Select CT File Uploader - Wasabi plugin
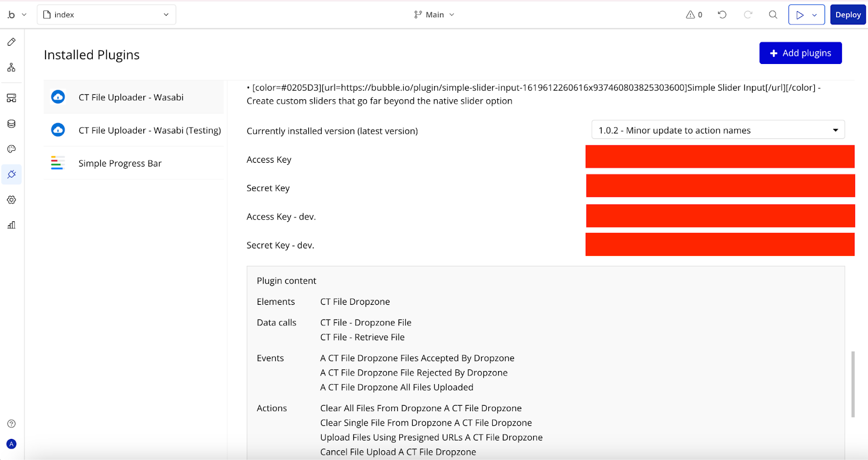This screenshot has width=868, height=460. click(133, 97)
